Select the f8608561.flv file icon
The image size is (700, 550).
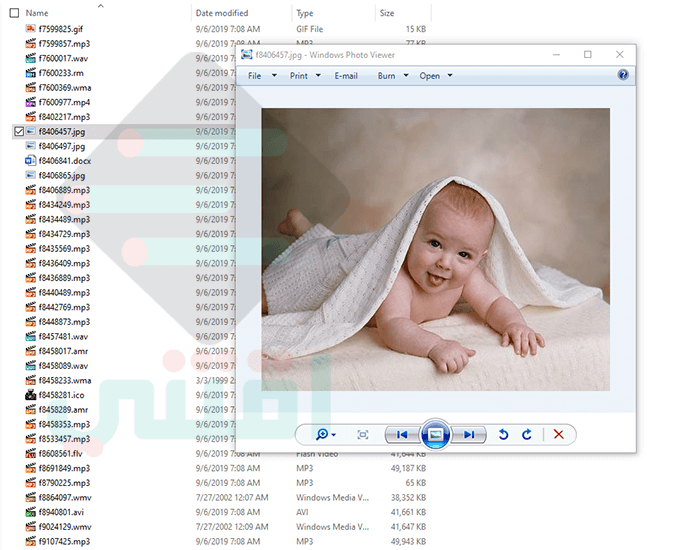(x=30, y=454)
